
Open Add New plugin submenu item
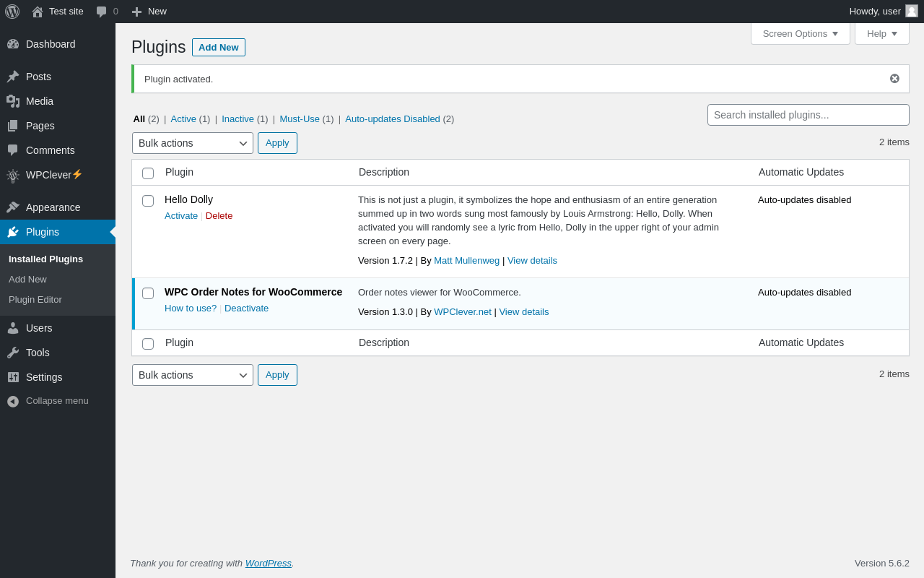pos(58,280)
